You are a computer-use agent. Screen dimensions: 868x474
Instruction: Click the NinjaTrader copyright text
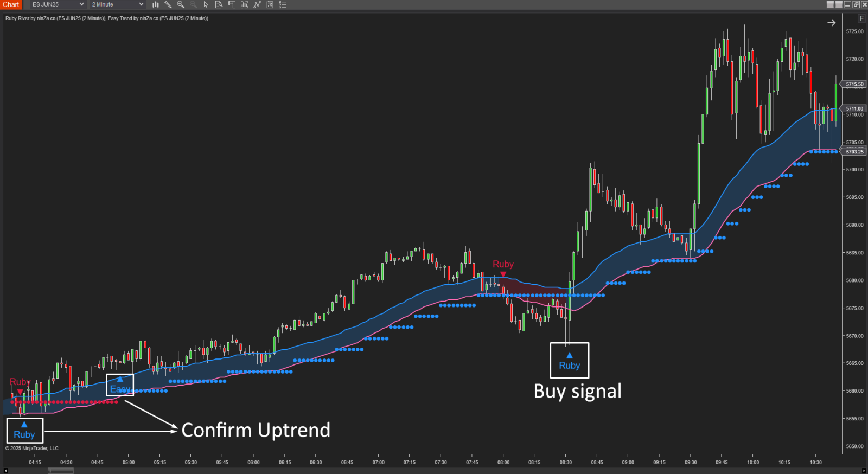[32, 448]
